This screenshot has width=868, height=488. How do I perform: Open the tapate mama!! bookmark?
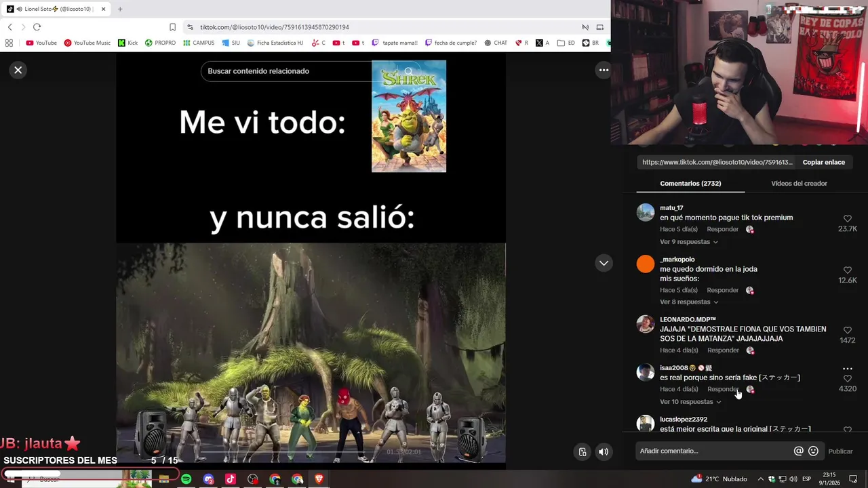[395, 43]
